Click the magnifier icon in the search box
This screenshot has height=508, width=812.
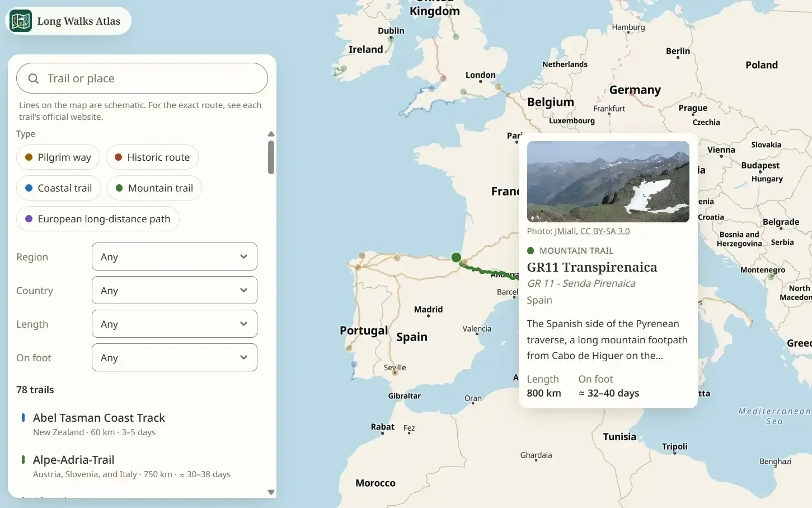coord(34,78)
